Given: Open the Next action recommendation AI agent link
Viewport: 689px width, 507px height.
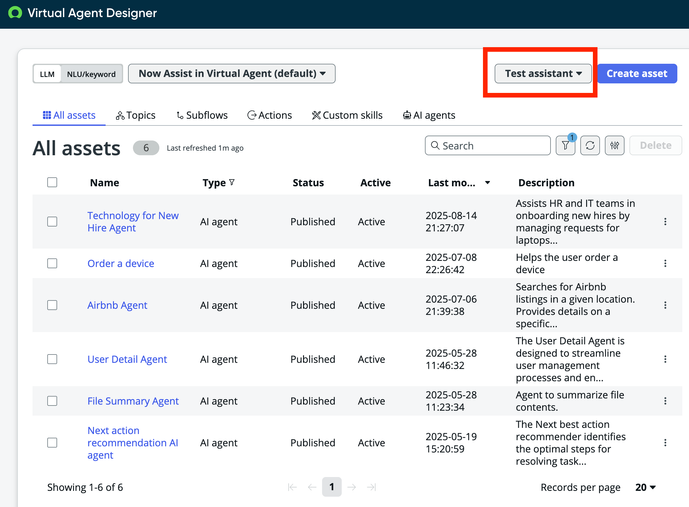Looking at the screenshot, I should click(x=132, y=443).
